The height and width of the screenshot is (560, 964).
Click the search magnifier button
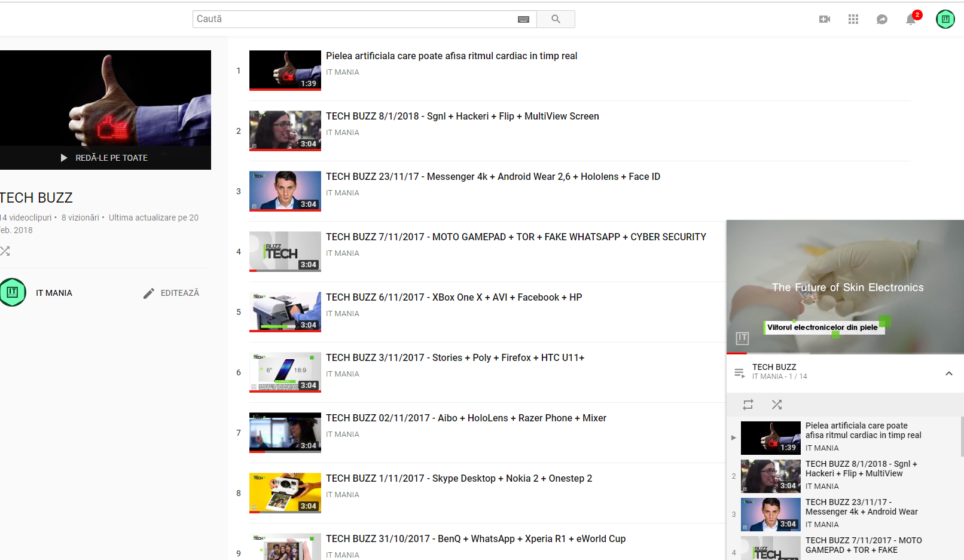pos(556,19)
